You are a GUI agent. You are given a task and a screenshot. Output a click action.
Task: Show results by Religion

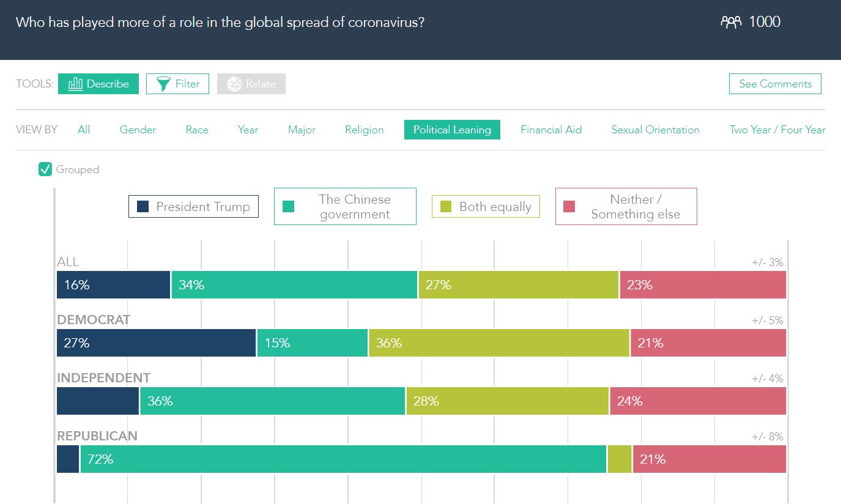pos(364,130)
